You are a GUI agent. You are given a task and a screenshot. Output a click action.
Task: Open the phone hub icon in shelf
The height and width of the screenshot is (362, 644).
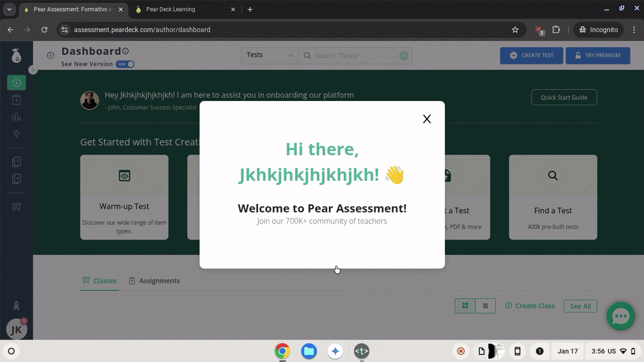[x=517, y=351]
